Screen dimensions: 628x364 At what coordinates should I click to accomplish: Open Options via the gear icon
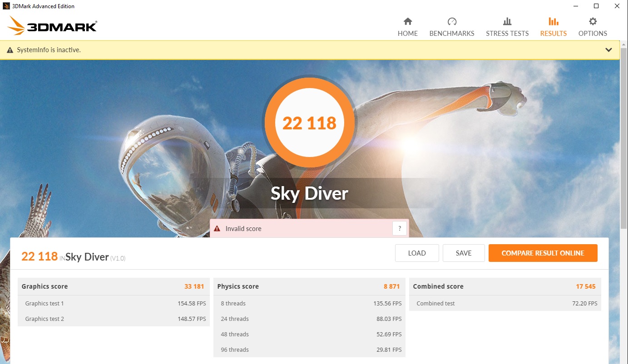click(x=593, y=21)
